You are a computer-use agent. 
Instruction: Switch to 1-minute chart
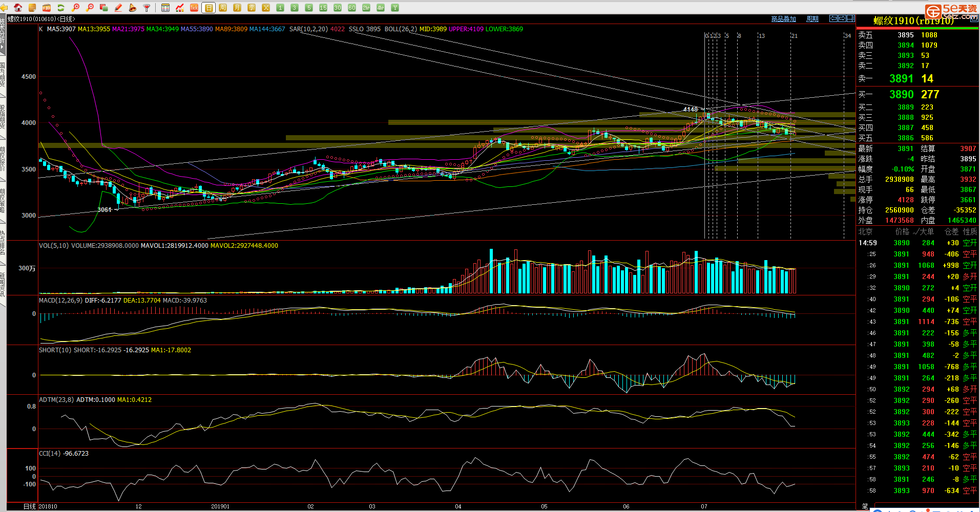point(280,8)
